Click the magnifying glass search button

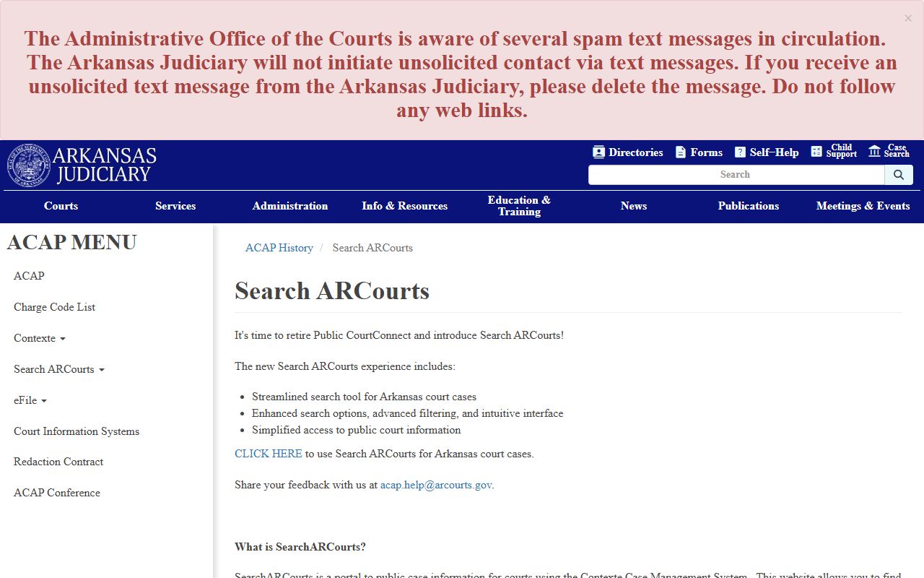tap(899, 175)
